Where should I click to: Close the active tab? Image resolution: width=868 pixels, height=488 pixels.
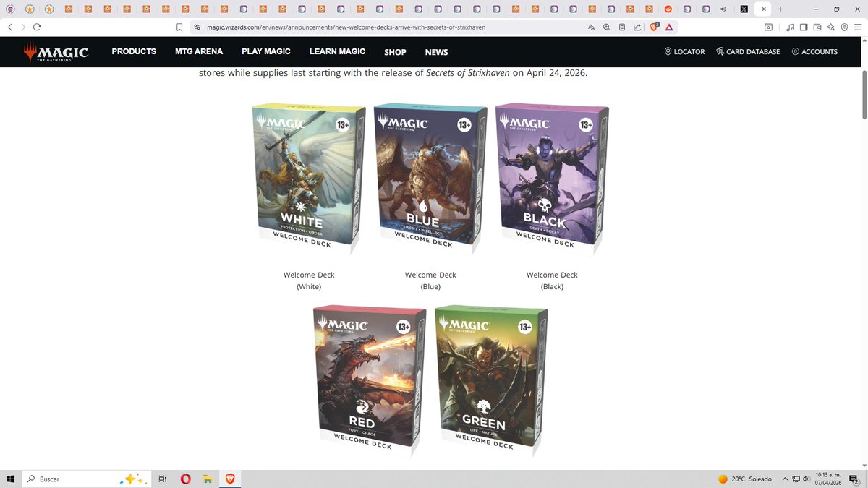tap(764, 9)
